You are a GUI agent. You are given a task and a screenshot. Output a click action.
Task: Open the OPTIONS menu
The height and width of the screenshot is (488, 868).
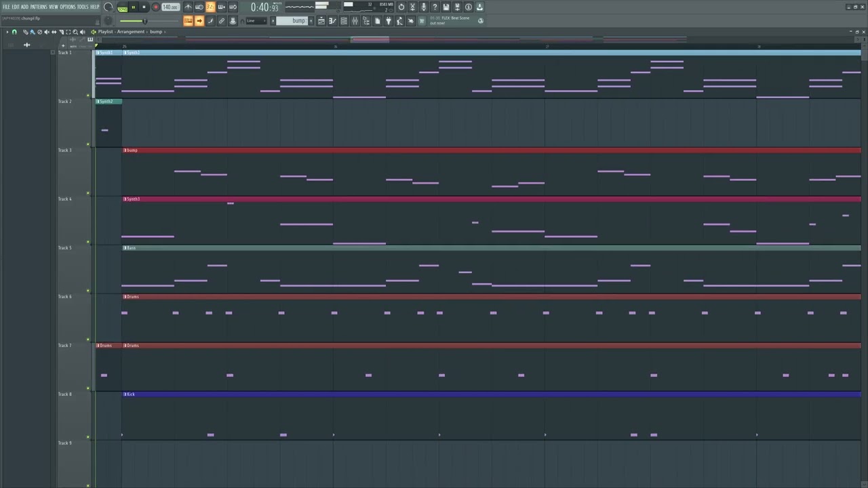pyautogui.click(x=68, y=7)
